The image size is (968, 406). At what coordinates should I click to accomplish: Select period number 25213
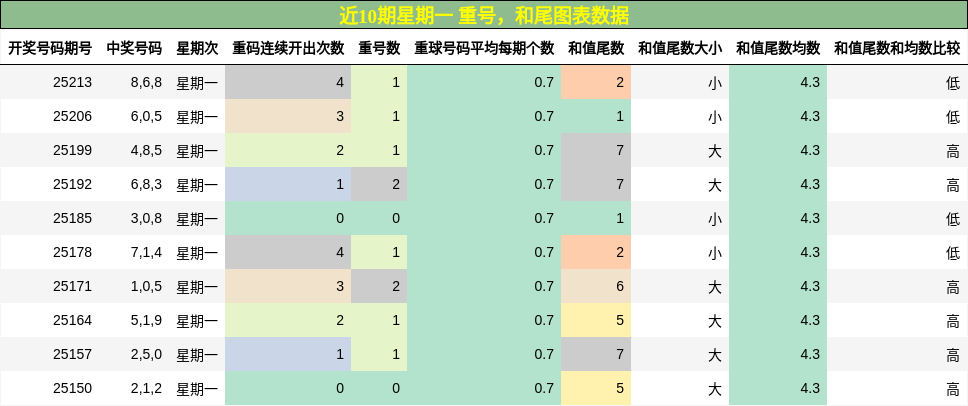[72, 83]
